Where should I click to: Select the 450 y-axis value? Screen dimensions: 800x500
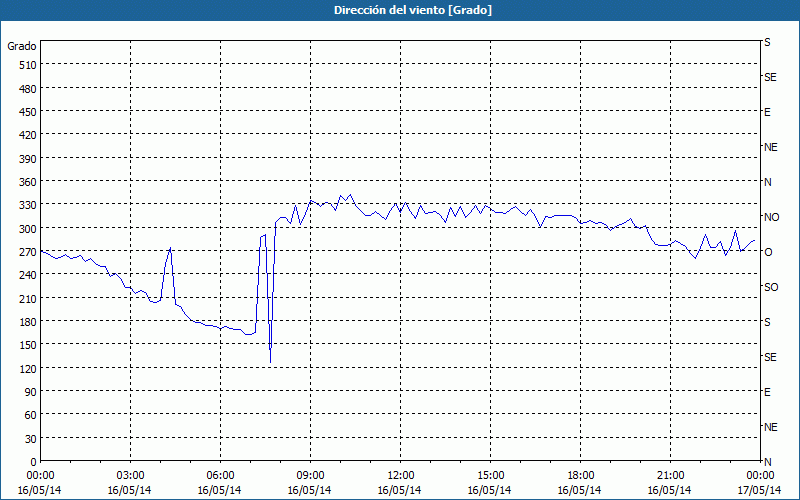click(28, 112)
